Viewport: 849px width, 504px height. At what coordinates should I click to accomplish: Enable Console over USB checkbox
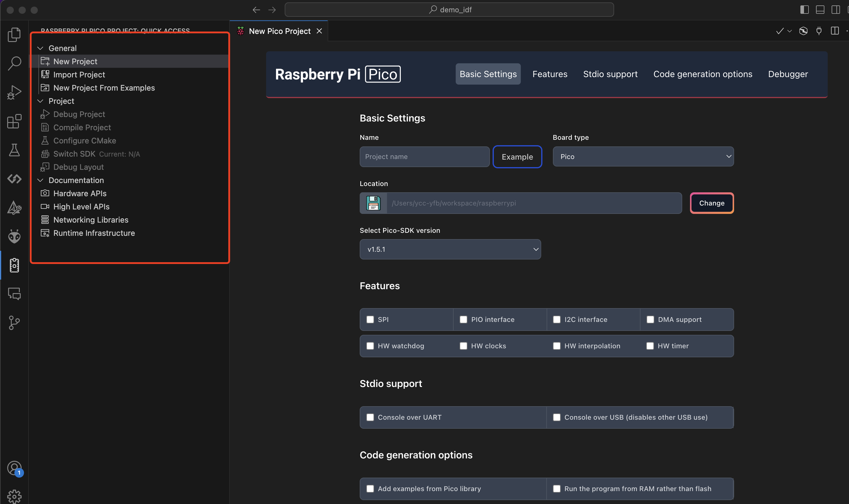point(556,417)
